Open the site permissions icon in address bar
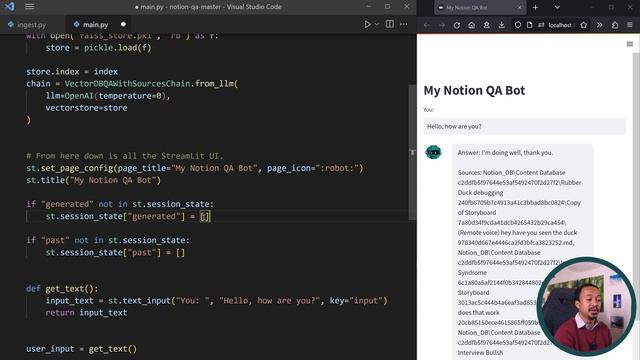Viewport: 640px width, 360px height. [541, 25]
